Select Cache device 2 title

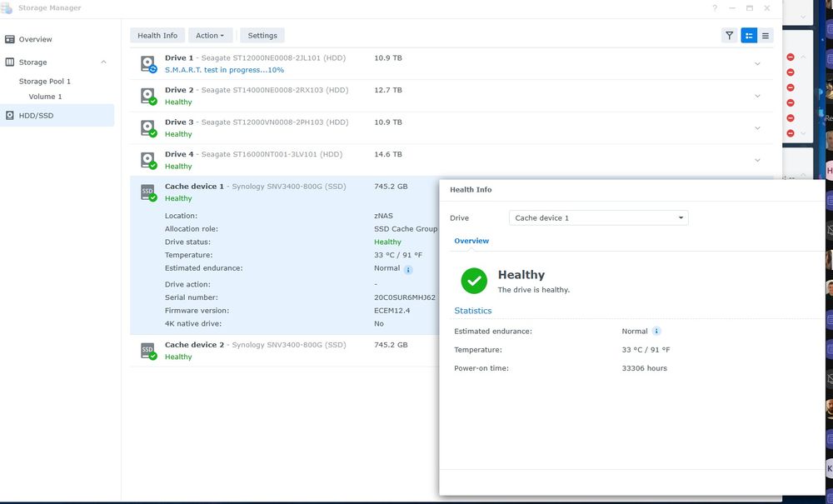194,345
